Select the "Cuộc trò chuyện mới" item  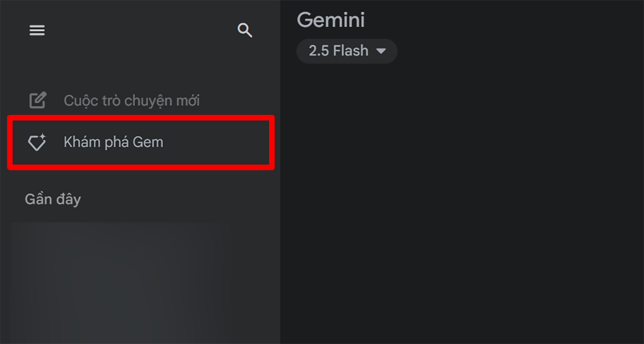131,101
